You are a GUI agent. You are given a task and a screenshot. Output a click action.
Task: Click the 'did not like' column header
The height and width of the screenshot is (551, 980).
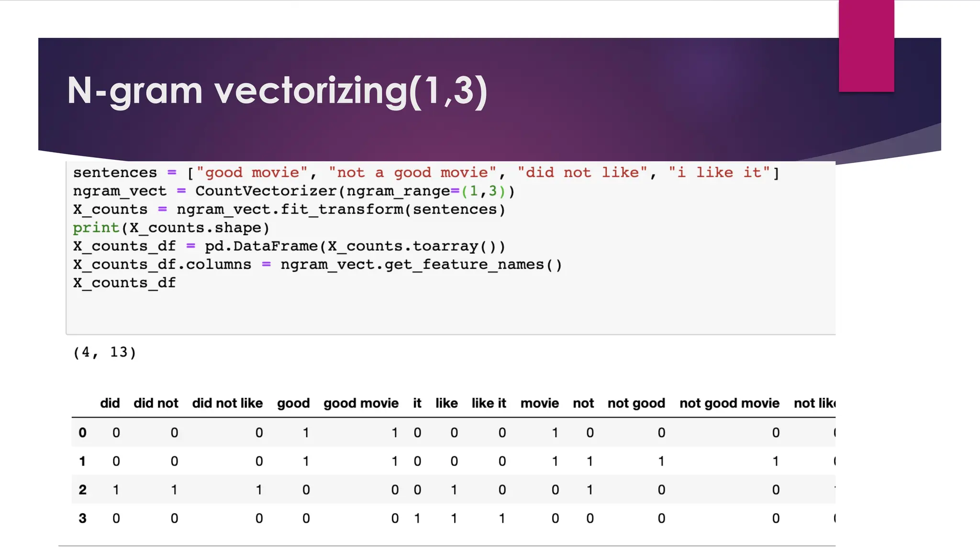[227, 403]
